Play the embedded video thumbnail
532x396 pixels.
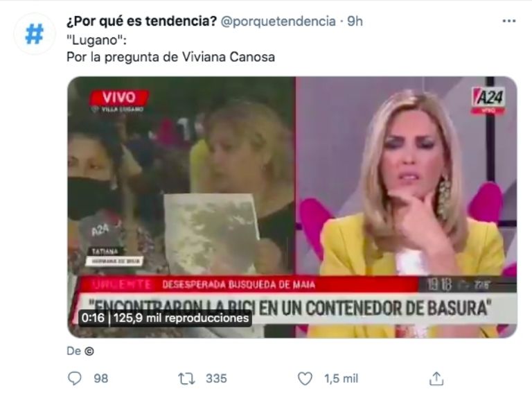click(292, 207)
